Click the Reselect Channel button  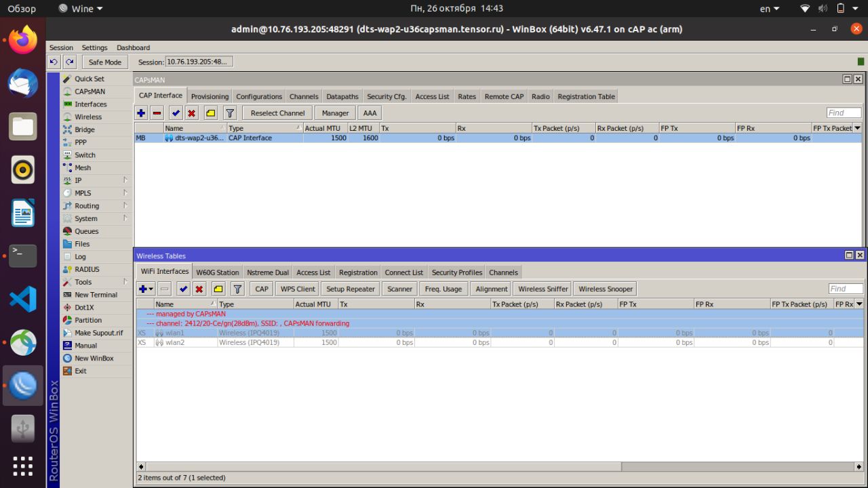[x=277, y=113]
